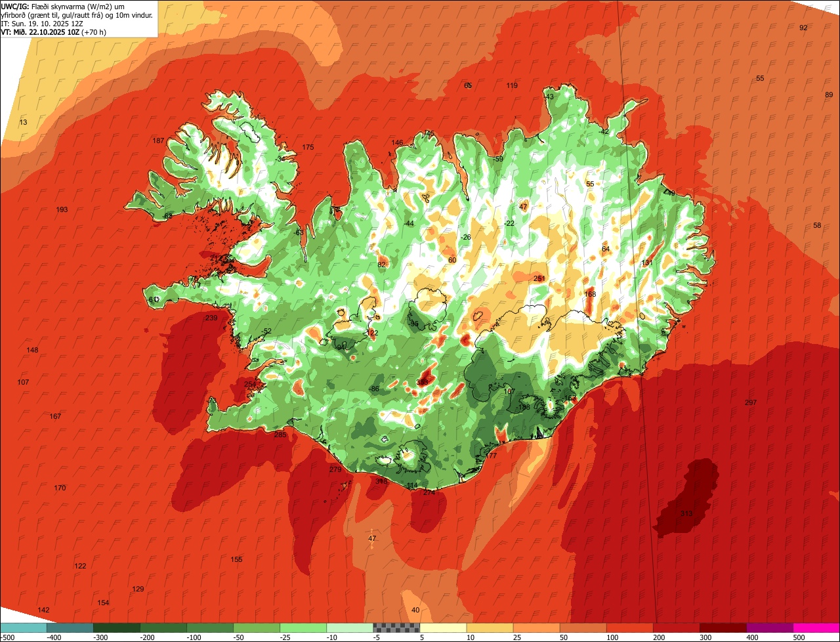Pick the light orange 25 to 50 legend swatch
The image size is (840, 642).
(x=536, y=628)
